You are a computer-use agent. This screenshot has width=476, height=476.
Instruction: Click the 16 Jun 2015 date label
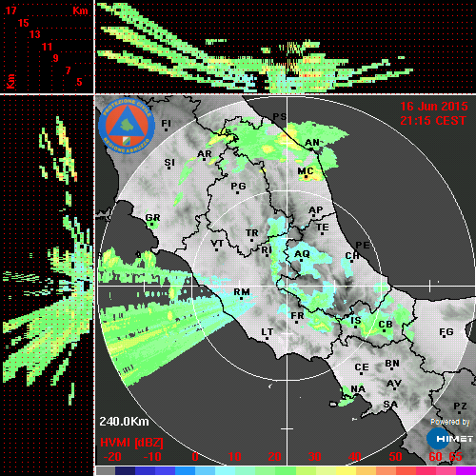tap(434, 107)
